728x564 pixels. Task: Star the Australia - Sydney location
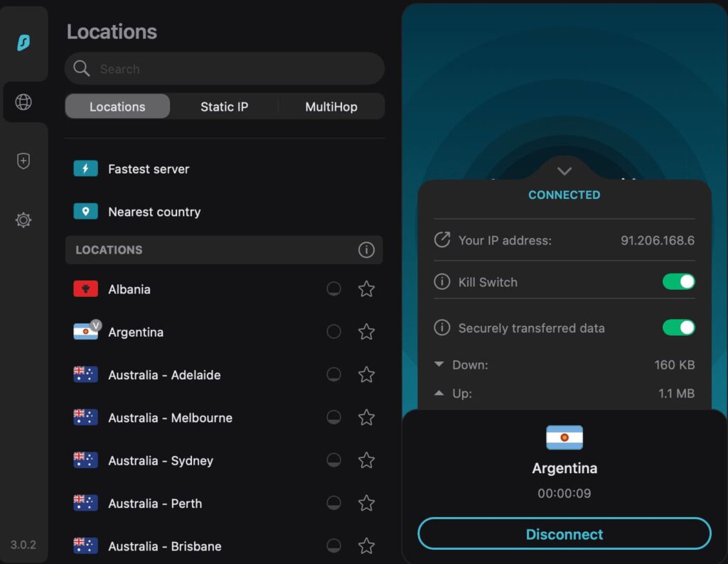366,460
